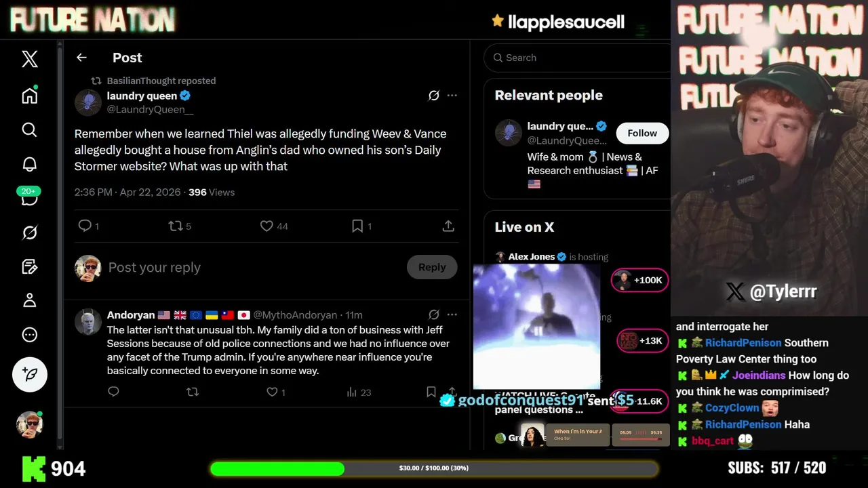Open the Profile person icon in sidebar
Viewport: 868px width, 488px height.
tap(29, 300)
